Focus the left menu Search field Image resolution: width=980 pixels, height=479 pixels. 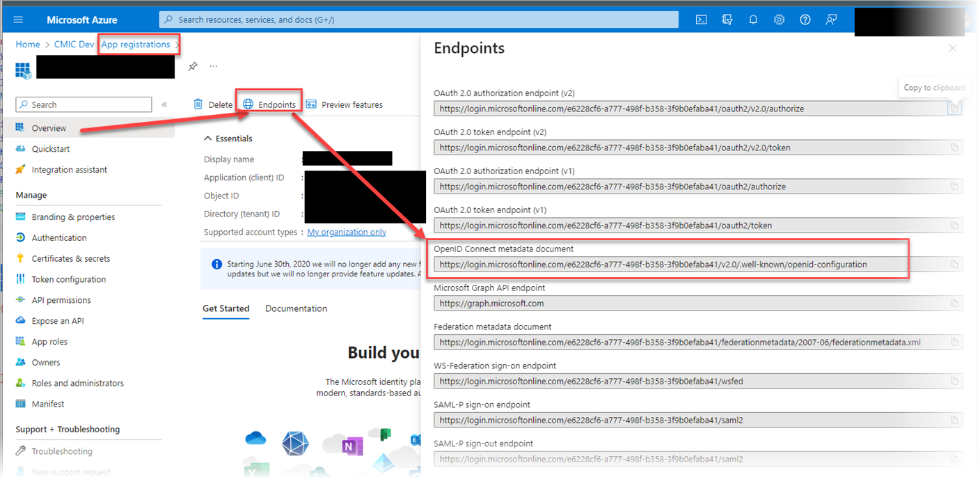[x=84, y=104]
